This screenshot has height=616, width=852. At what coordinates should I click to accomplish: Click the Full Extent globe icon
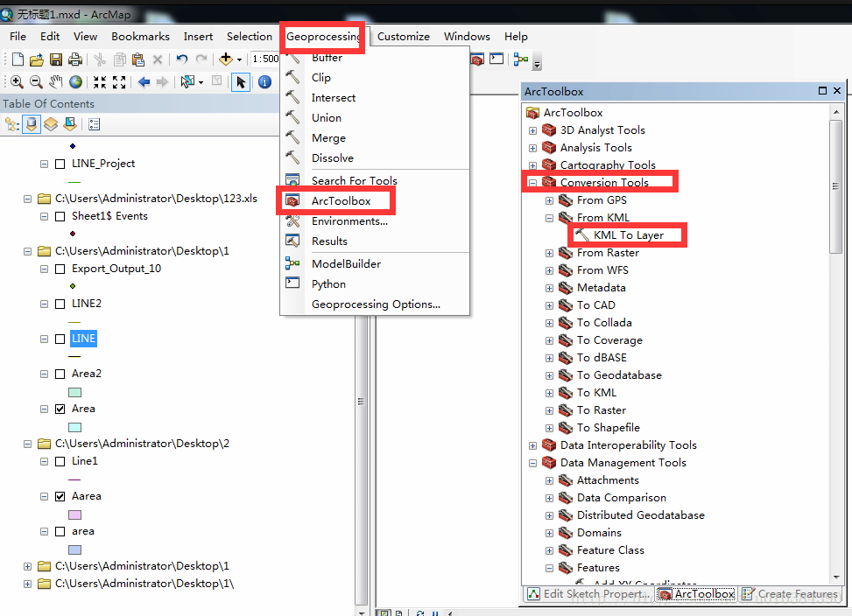pos(75,82)
